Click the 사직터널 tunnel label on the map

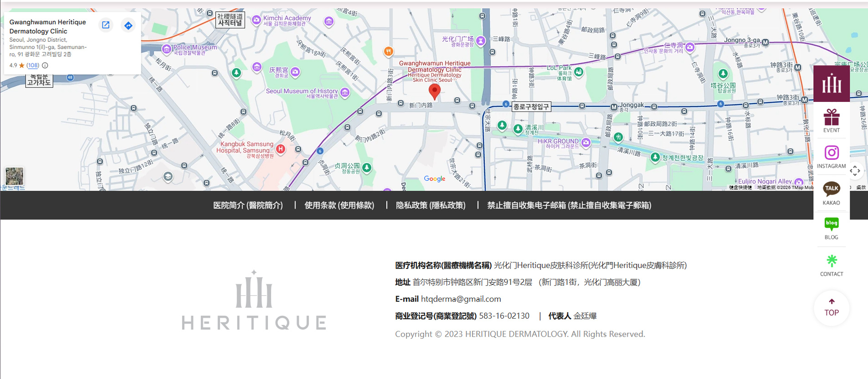tap(230, 20)
